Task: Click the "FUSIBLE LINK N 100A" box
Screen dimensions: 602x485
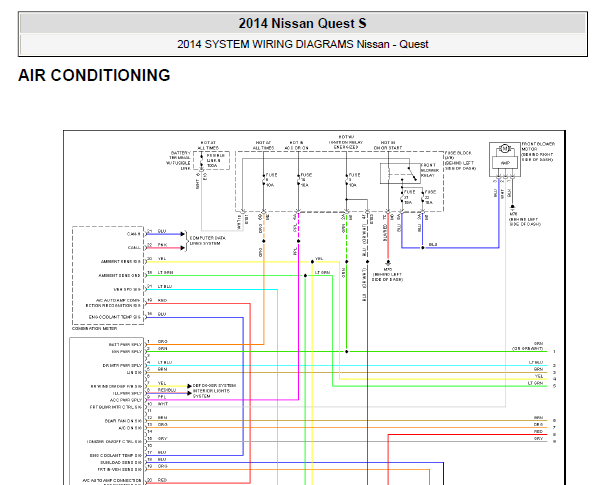Action: [211, 161]
